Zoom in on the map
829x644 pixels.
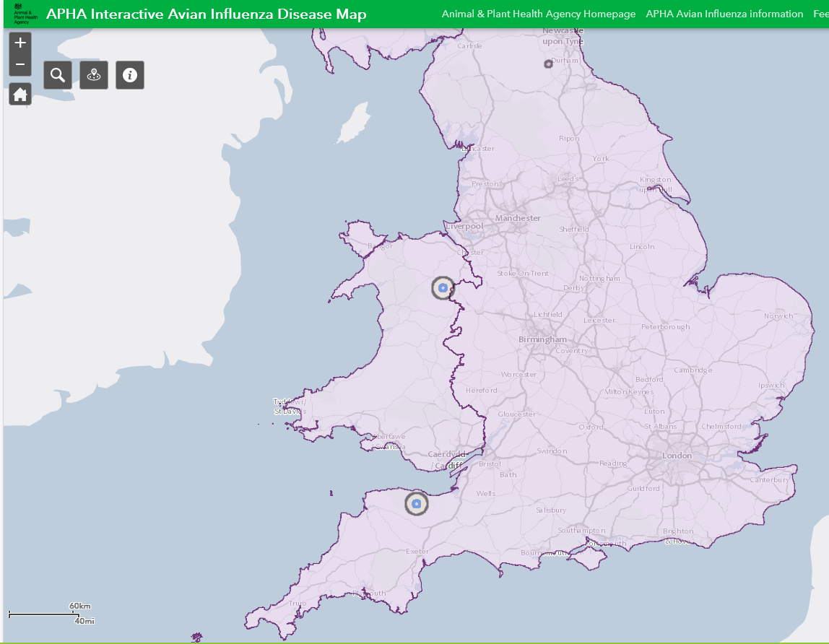[x=20, y=43]
